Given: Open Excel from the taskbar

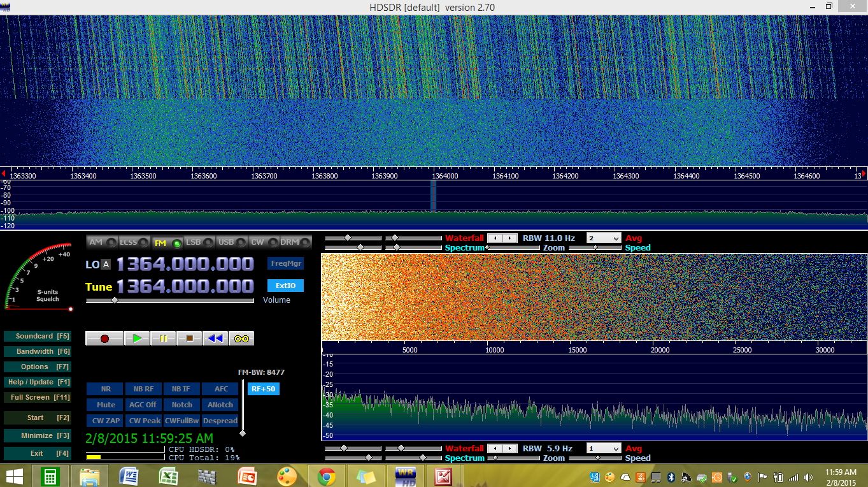Looking at the screenshot, I should tap(169, 476).
